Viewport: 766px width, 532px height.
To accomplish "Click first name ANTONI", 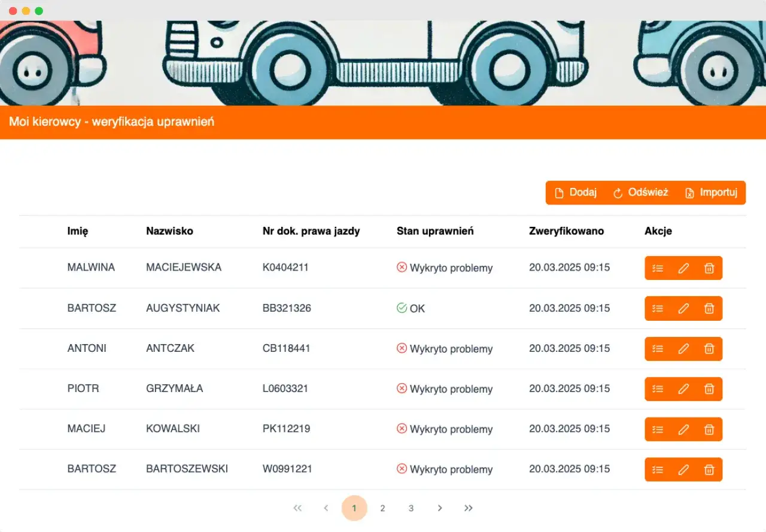I will 87,348.
